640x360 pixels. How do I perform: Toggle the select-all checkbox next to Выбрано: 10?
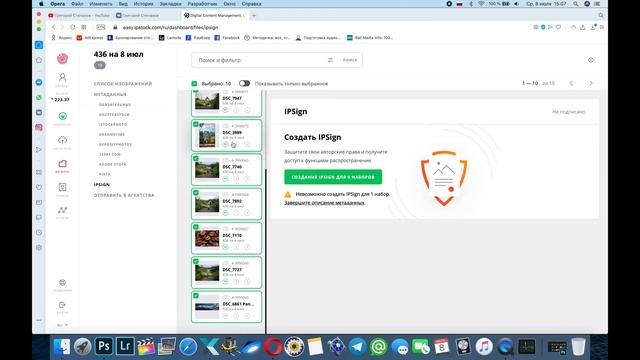(194, 83)
